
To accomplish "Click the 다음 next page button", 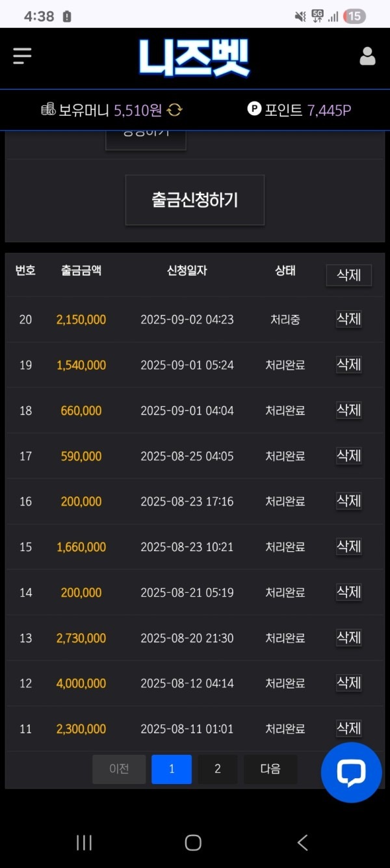I will [x=270, y=769].
